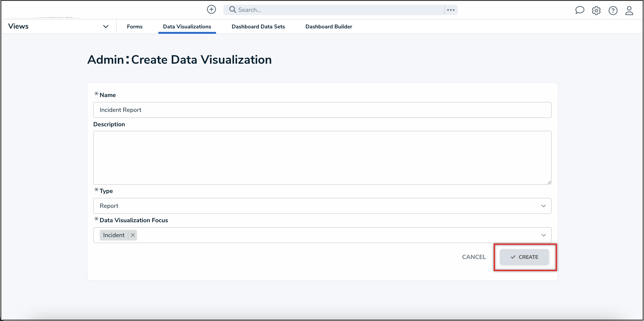The image size is (644, 321).
Task: Select the Data Visualizations tab
Action: click(x=187, y=26)
